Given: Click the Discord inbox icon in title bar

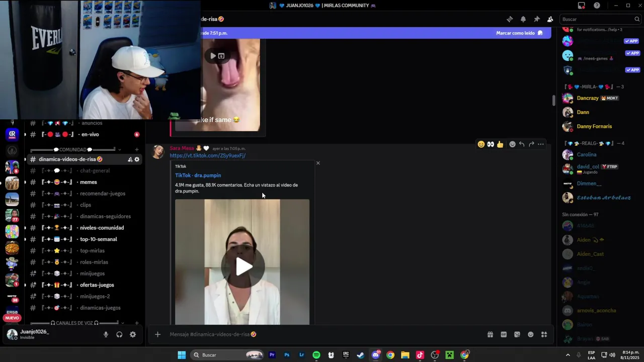Looking at the screenshot, I should tap(582, 6).
